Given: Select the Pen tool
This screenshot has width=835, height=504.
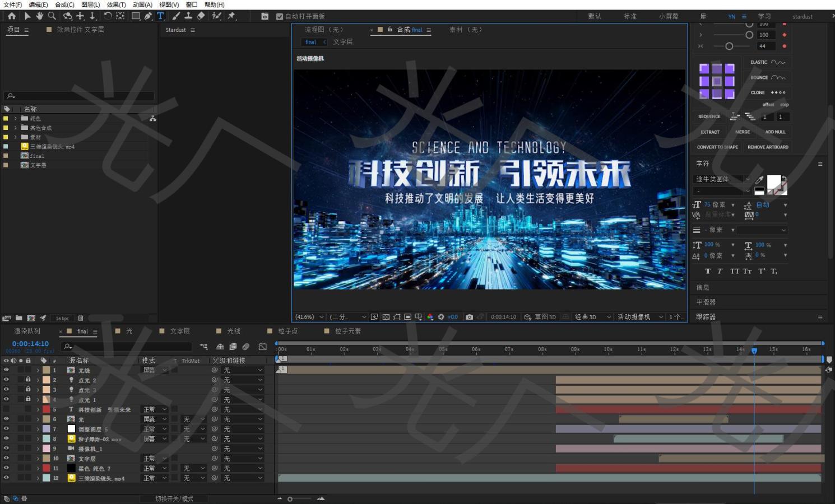Looking at the screenshot, I should (148, 16).
